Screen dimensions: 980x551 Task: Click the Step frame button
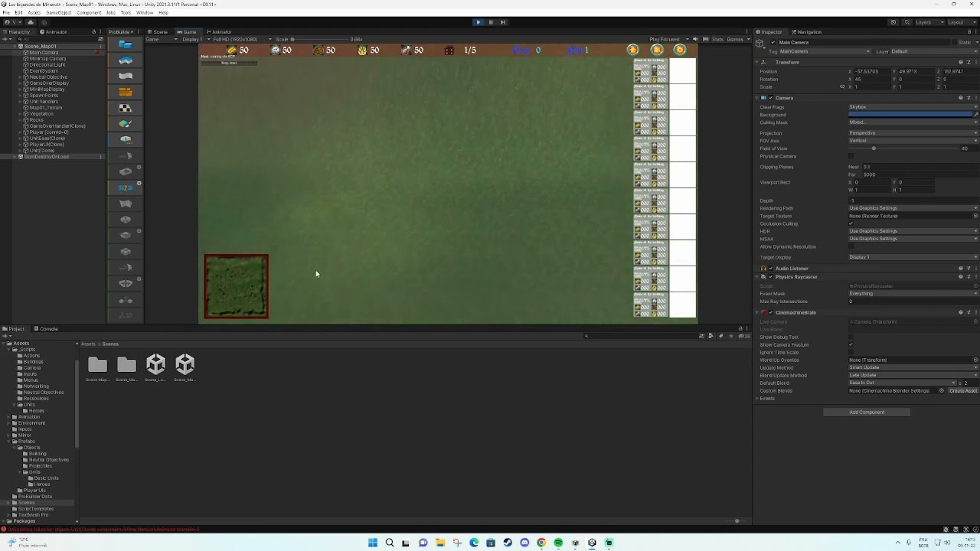click(503, 22)
